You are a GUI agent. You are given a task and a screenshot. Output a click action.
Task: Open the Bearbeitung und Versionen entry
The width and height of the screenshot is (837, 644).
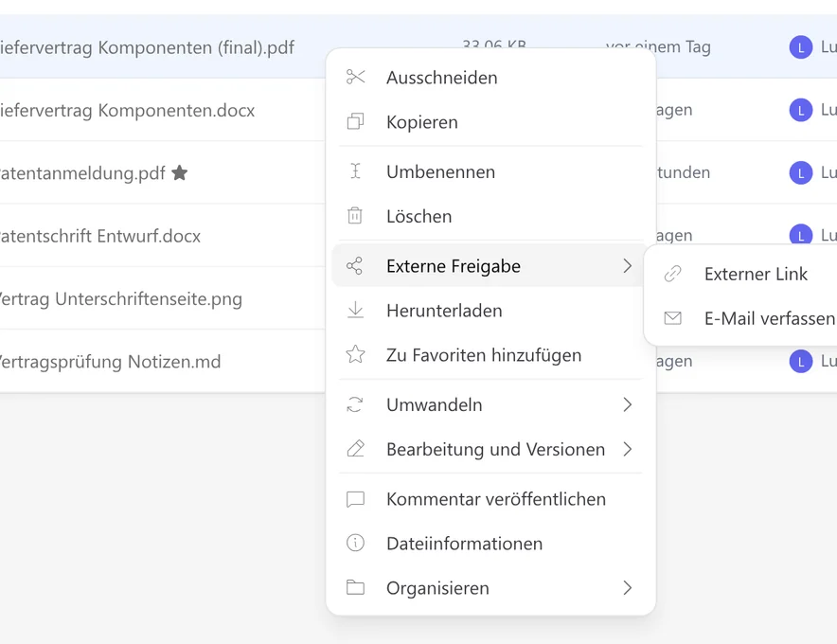(491, 449)
